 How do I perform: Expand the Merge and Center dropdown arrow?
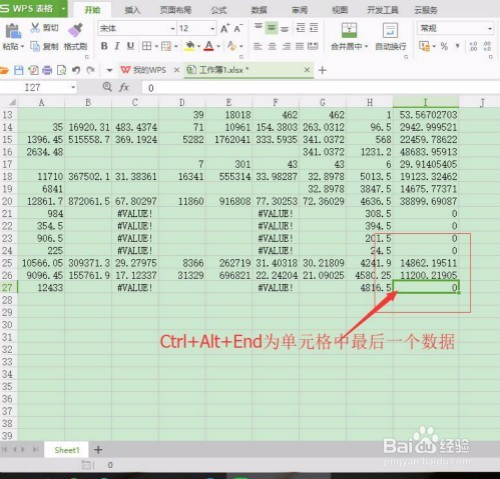[366, 46]
